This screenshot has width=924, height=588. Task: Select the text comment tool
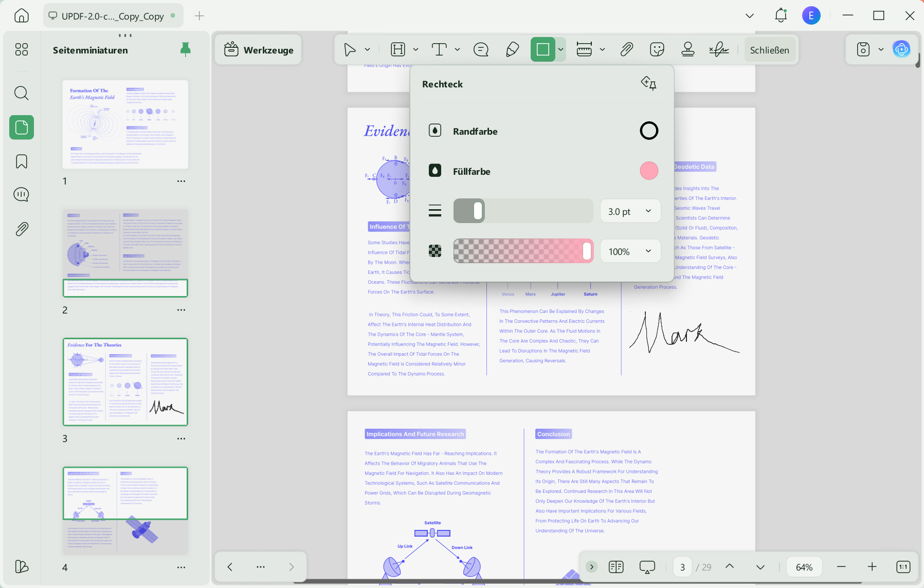439,49
